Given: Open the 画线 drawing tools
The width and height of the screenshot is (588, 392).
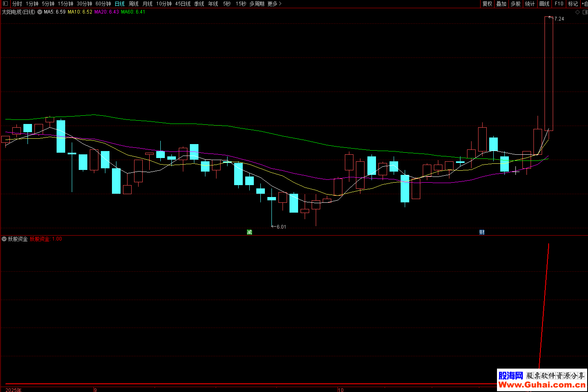Looking at the screenshot, I should coord(544,4).
